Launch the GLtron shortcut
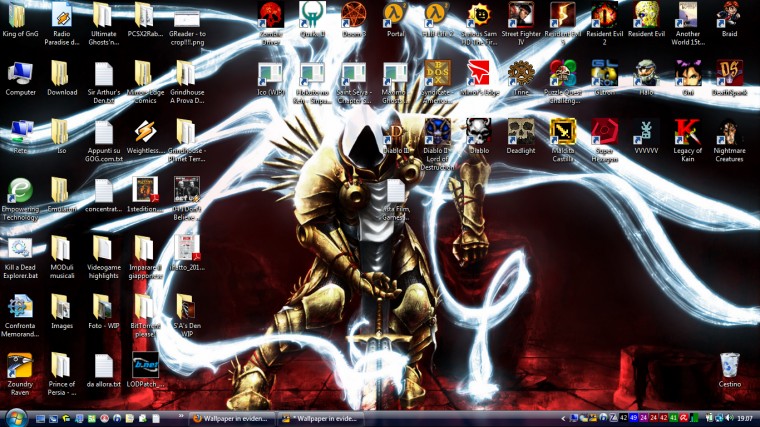The height and width of the screenshot is (427, 760). 604,74
